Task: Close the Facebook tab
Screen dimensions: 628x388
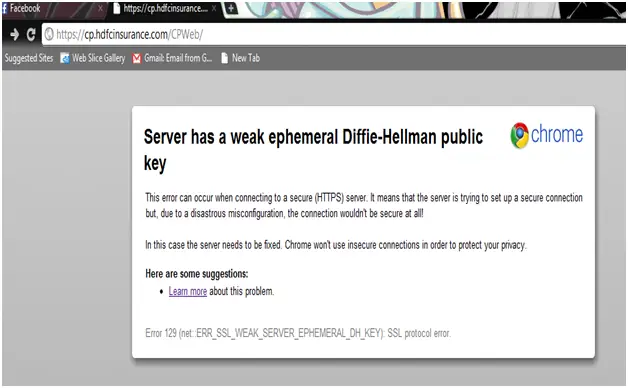Action: click(100, 8)
